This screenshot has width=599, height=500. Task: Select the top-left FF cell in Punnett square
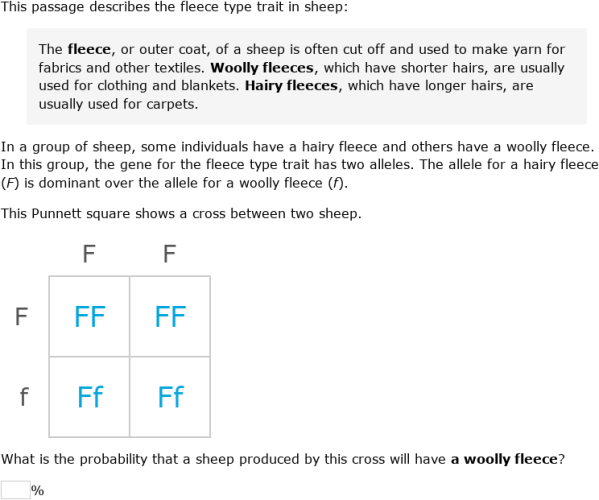pyautogui.click(x=89, y=316)
